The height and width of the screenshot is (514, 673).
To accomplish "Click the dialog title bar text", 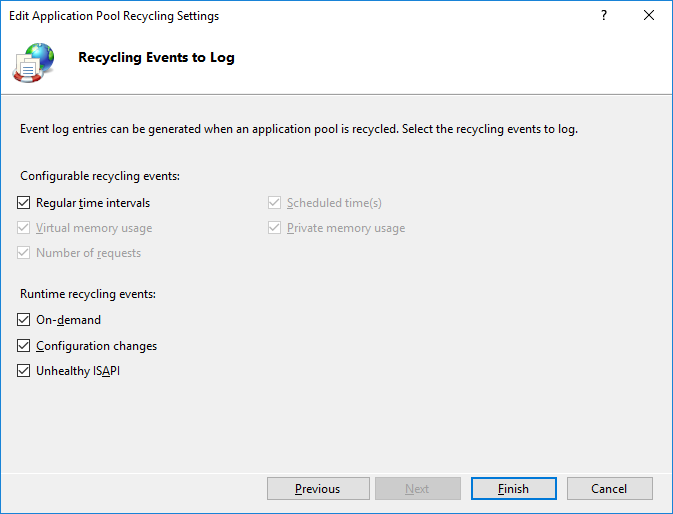I will point(114,16).
